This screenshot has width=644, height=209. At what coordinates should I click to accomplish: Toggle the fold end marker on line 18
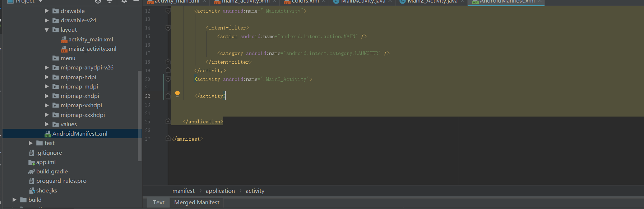168,62
